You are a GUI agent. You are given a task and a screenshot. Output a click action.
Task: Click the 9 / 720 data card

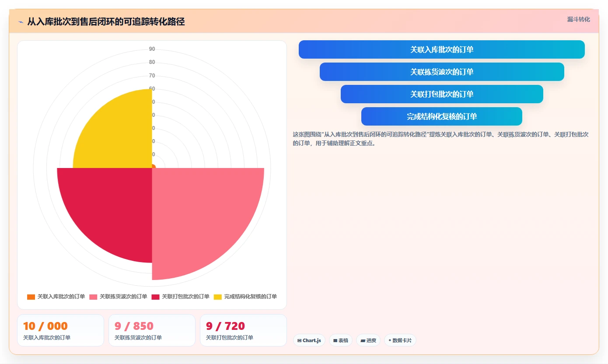point(243,330)
